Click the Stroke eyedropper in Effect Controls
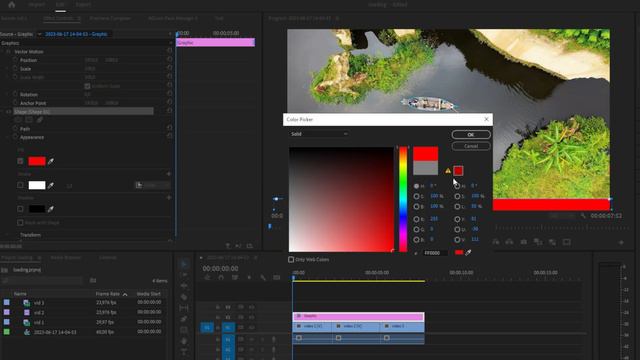The height and width of the screenshot is (360, 640). [x=51, y=186]
